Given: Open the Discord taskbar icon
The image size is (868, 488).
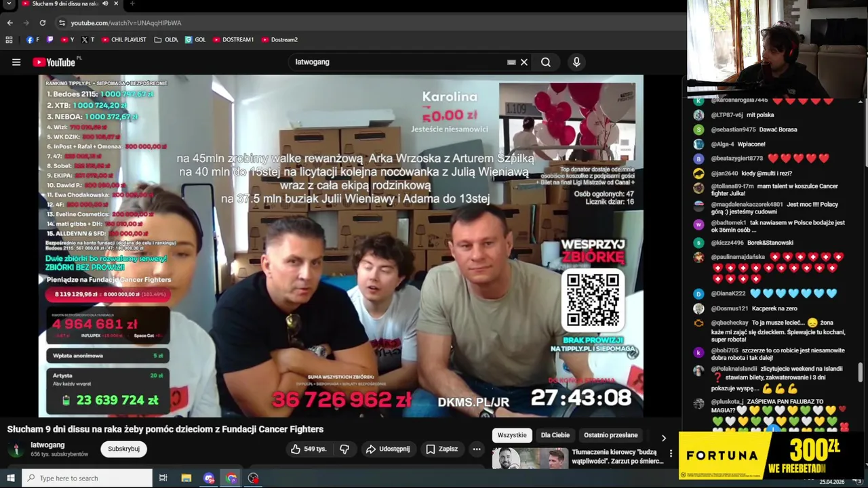Looking at the screenshot, I should pyautogui.click(x=209, y=479).
